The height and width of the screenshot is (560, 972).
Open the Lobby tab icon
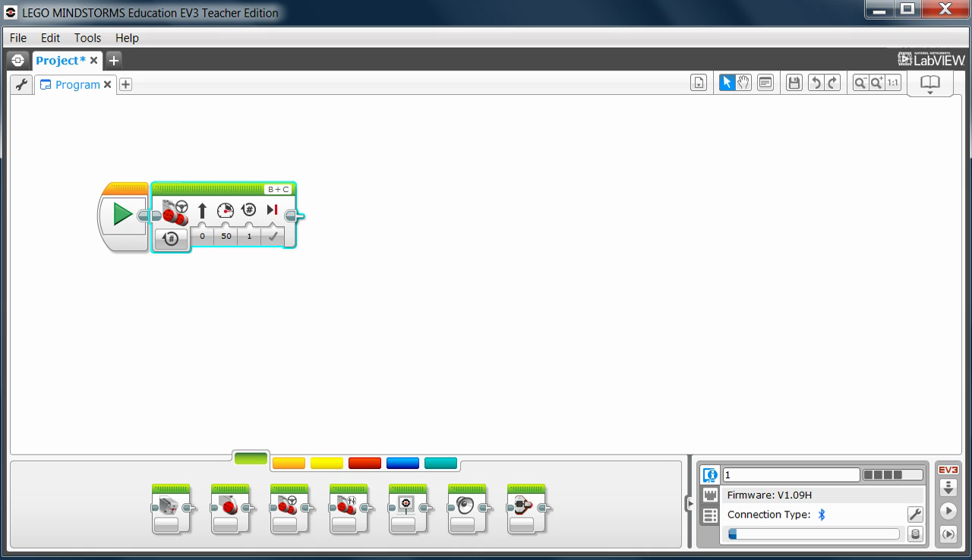pos(18,61)
